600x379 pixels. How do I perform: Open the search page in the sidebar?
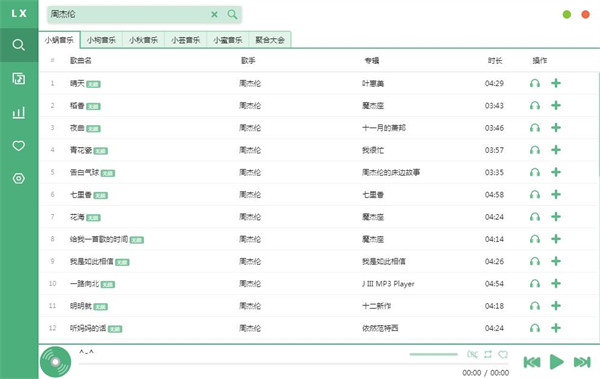(18, 45)
